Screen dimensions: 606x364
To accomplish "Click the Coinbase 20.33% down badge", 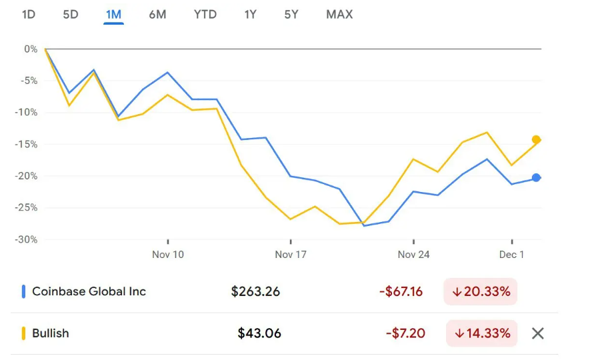I will coord(481,291).
